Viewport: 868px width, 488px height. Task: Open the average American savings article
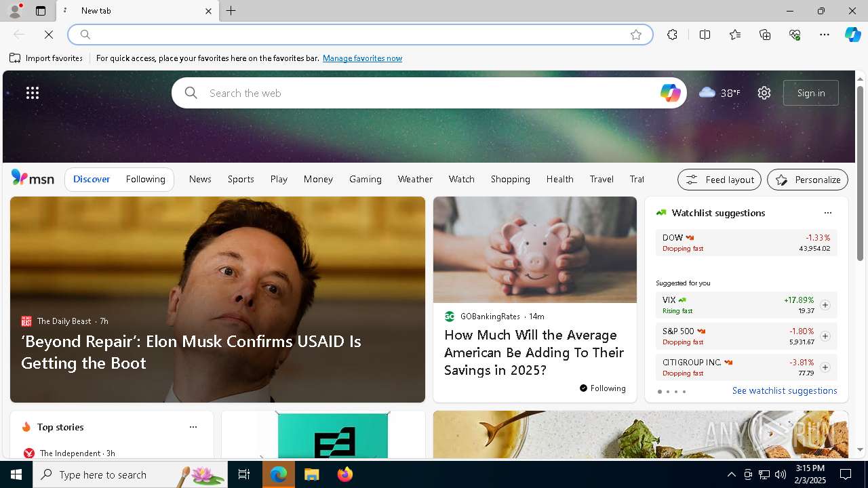coord(534,352)
